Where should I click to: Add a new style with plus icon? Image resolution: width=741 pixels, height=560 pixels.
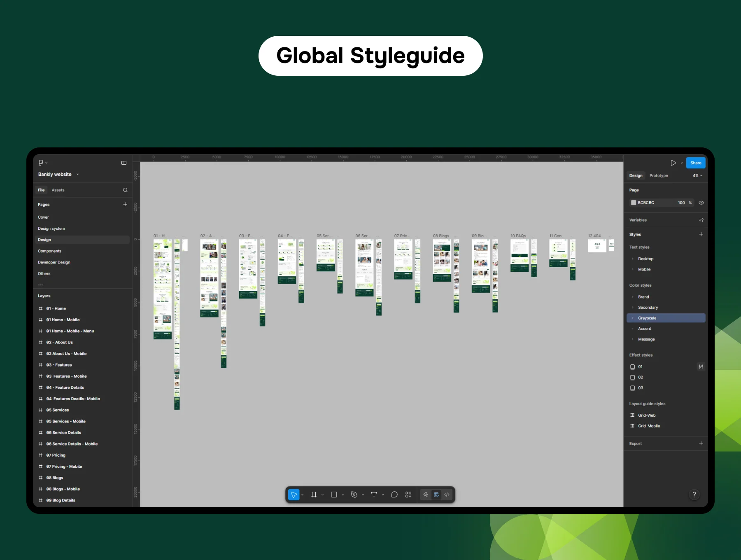coord(701,234)
